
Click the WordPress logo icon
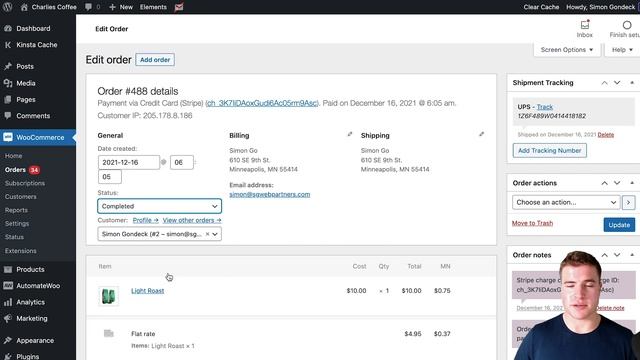point(7,7)
